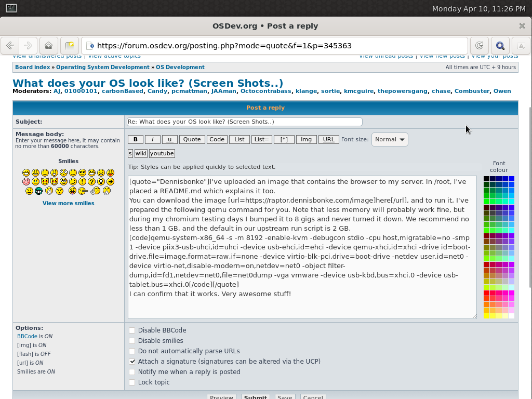Uncheck Attach a signature checkbox

coord(132,362)
